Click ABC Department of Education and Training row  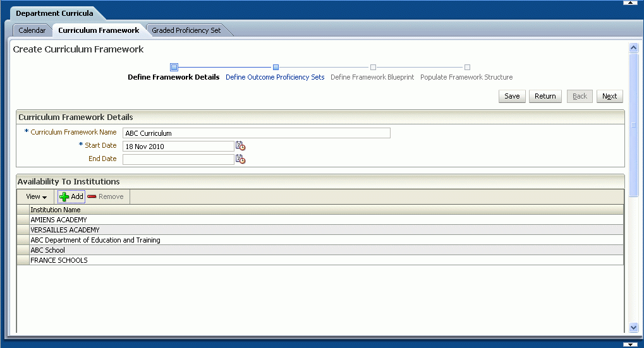327,240
